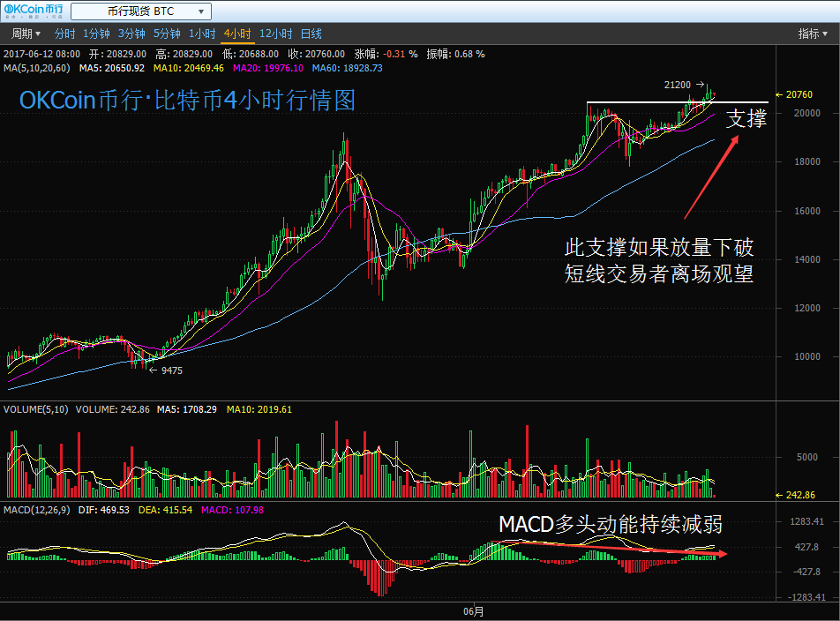Show the 日线 daily chart

click(x=311, y=34)
